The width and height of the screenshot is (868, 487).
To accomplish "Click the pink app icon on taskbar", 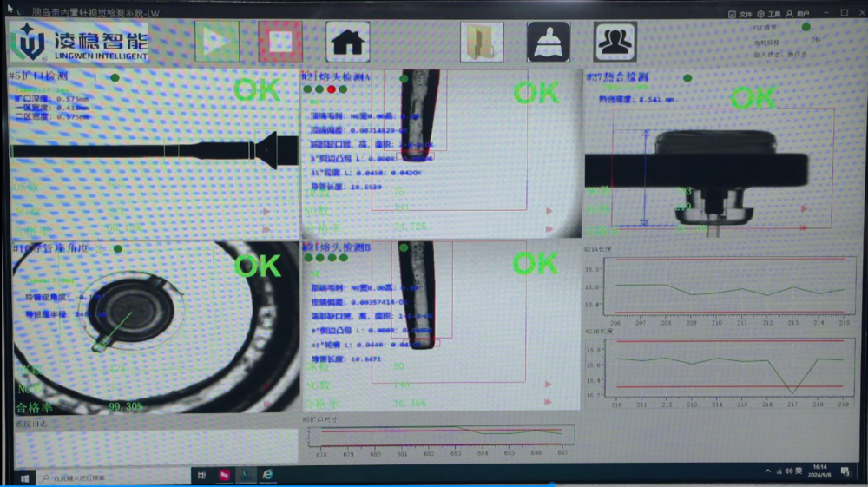I will (x=224, y=476).
